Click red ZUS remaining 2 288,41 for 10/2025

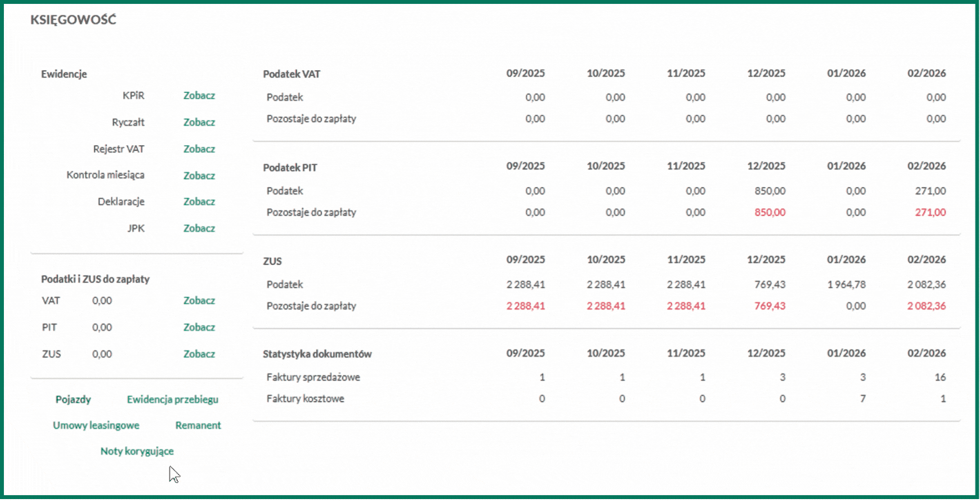(606, 306)
